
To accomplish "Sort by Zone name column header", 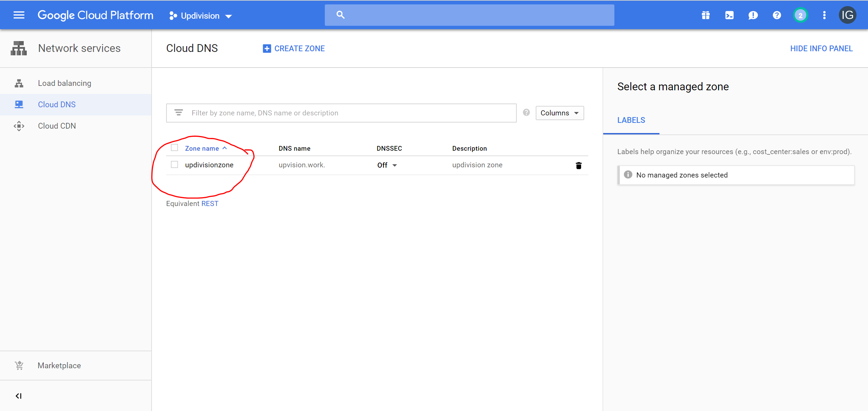I will click(x=206, y=148).
